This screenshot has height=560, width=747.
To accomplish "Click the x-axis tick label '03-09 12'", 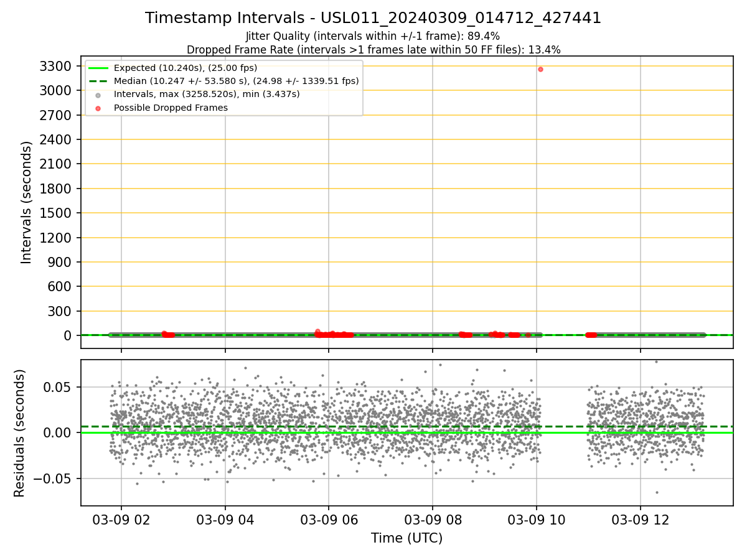I will point(641,520).
